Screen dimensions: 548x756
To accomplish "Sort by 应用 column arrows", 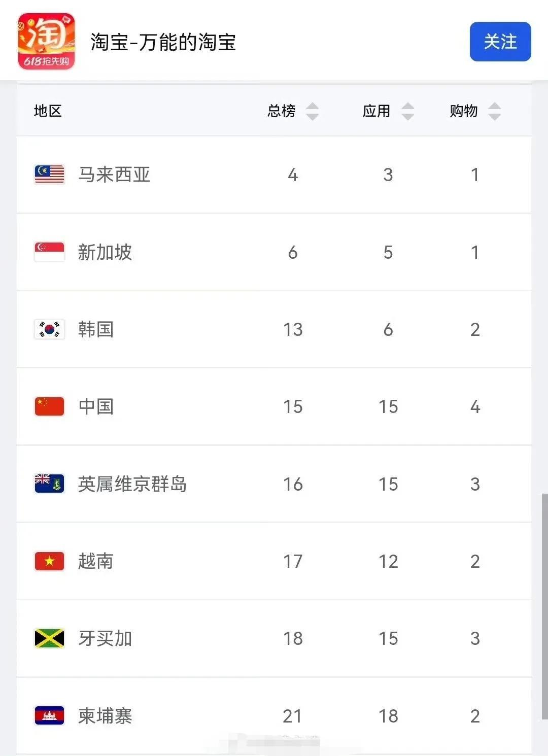I will pyautogui.click(x=408, y=111).
